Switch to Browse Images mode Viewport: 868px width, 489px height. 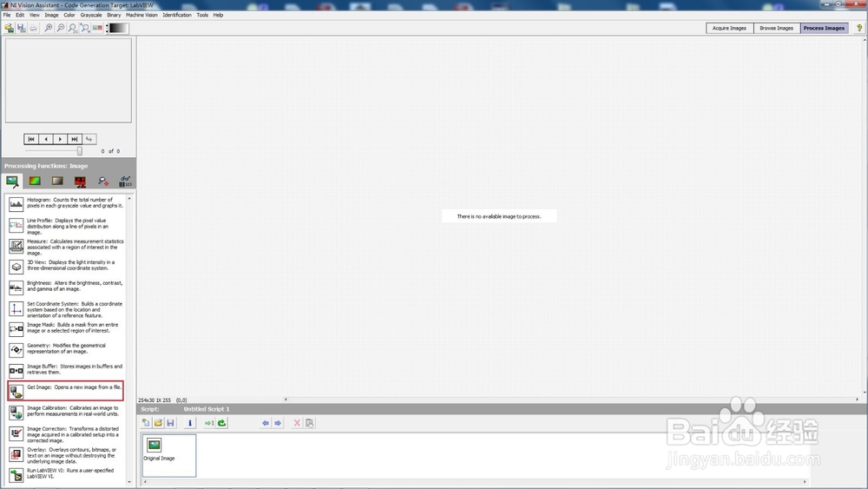pyautogui.click(x=777, y=28)
